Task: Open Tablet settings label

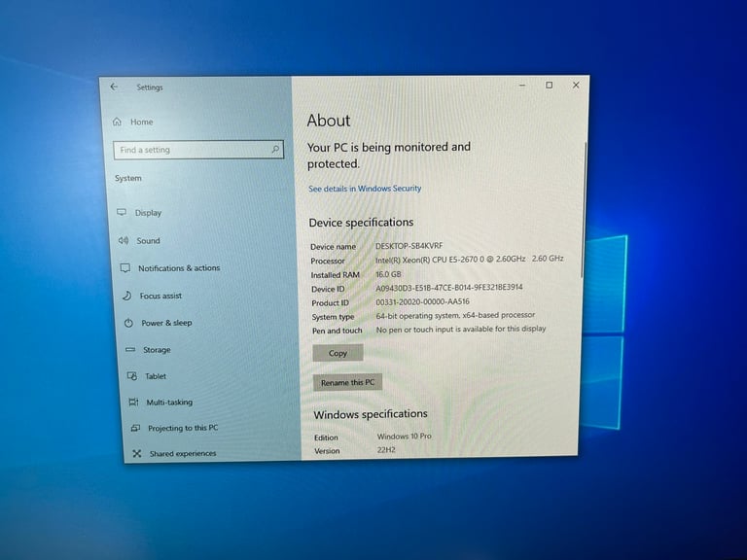Action: [x=156, y=376]
